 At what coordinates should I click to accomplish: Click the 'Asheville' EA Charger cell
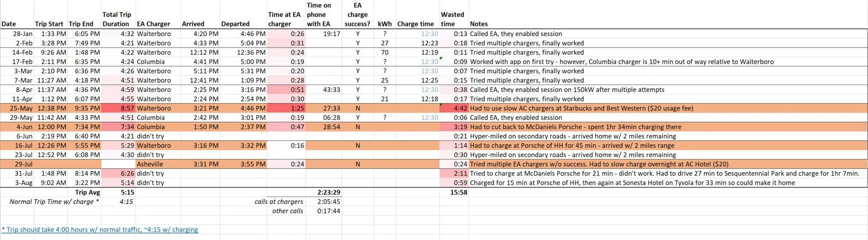(158, 164)
